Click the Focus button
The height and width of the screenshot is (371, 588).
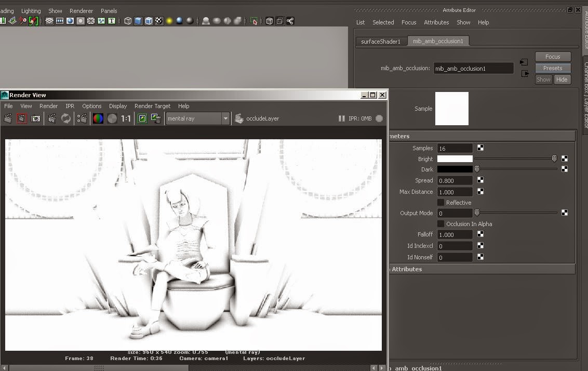coord(553,57)
